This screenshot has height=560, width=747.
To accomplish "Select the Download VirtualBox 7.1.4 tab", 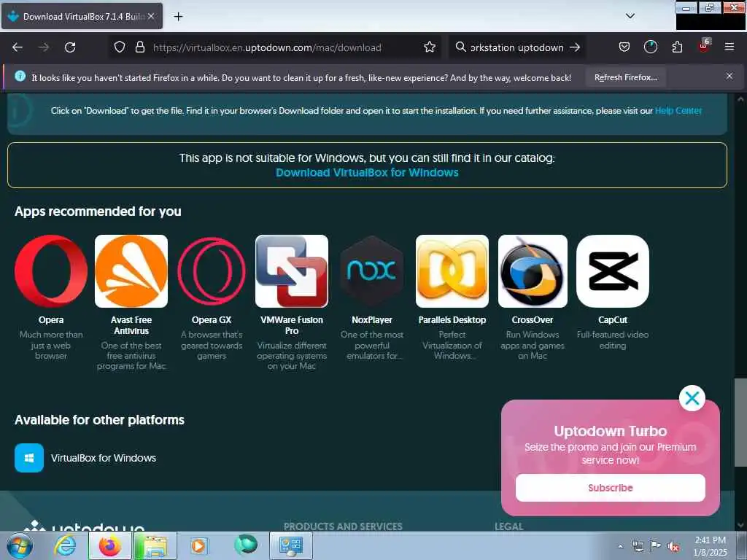I will tap(82, 16).
